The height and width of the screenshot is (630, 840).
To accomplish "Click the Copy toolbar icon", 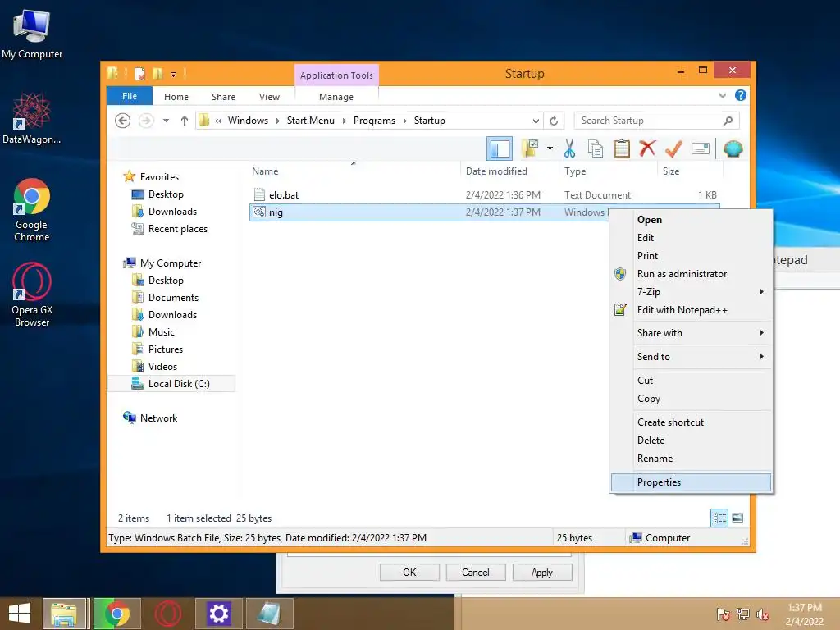I will tap(596, 148).
